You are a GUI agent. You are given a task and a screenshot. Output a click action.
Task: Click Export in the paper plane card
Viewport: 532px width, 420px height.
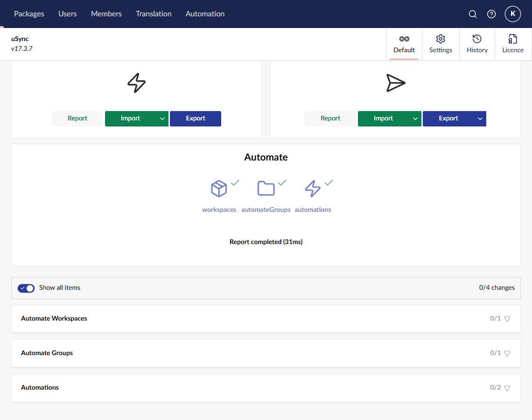(x=448, y=119)
